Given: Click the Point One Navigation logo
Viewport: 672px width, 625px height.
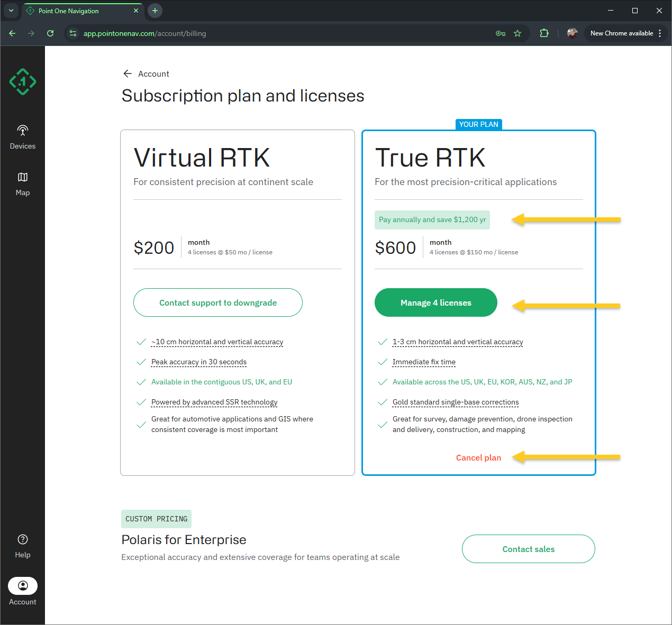Looking at the screenshot, I should tap(23, 81).
